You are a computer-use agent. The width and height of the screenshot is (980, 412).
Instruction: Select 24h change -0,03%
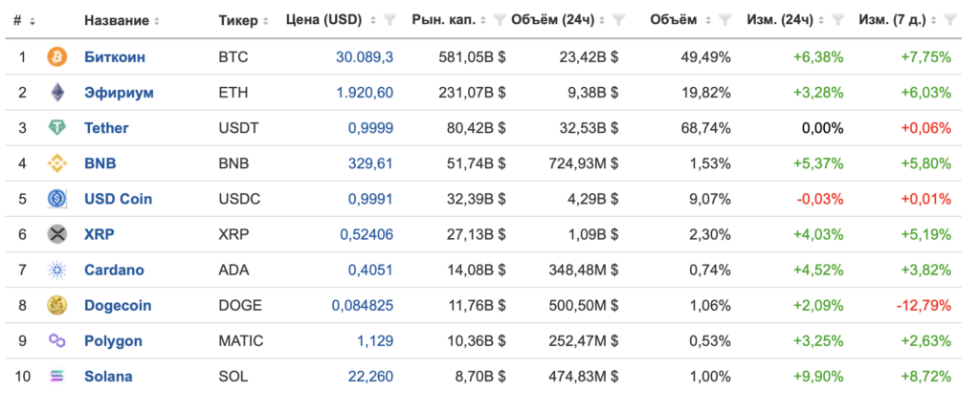click(x=820, y=199)
